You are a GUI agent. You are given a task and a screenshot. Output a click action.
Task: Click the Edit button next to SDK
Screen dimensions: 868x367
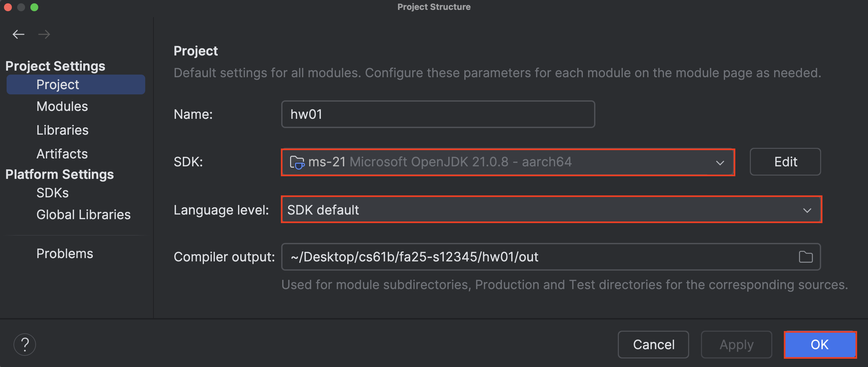click(x=785, y=162)
